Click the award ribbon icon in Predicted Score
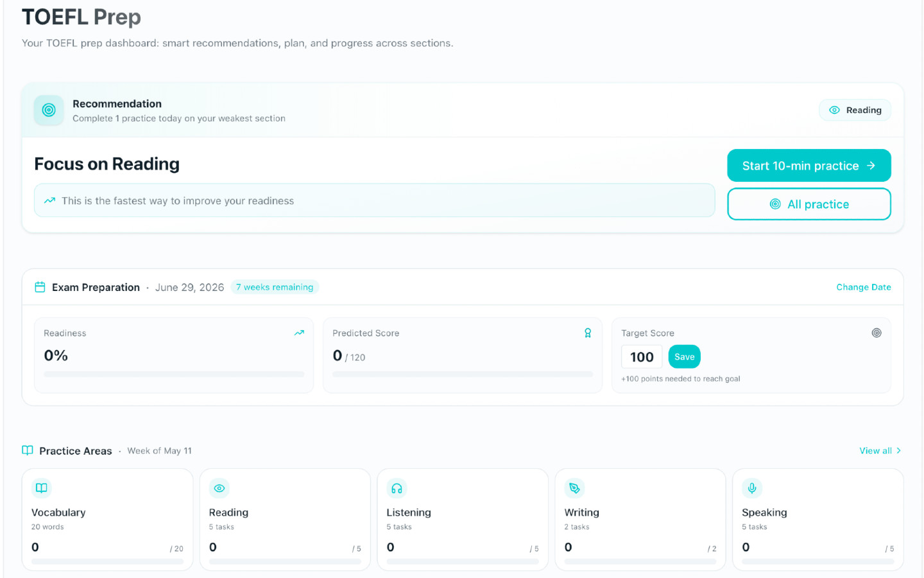This screenshot has height=578, width=924. (x=588, y=333)
